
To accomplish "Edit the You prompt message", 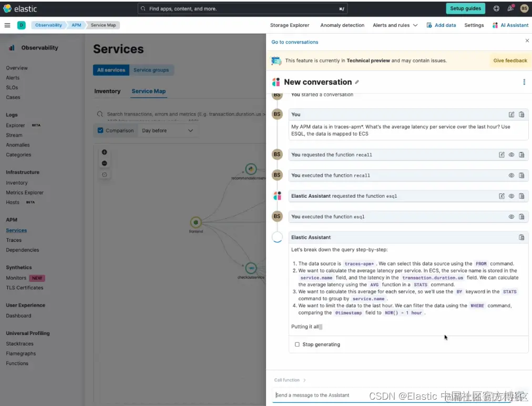I will coord(511,115).
